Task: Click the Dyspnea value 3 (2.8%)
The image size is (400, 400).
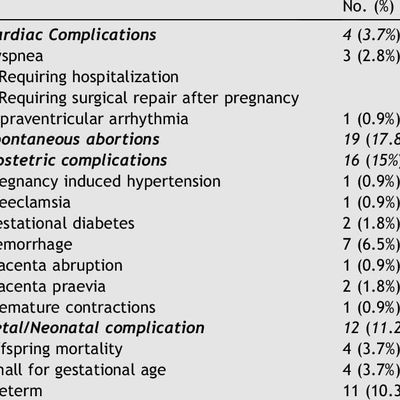Action: pos(371,56)
